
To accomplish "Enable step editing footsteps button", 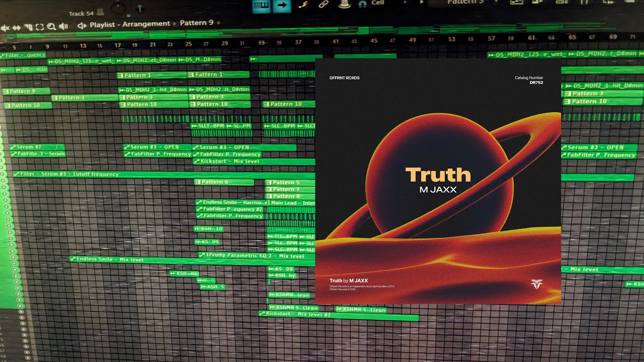I will click(302, 5).
